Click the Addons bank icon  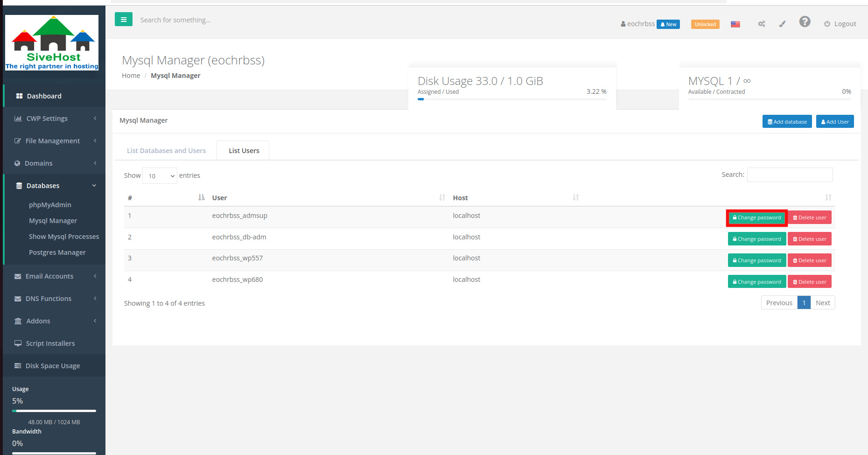18,321
